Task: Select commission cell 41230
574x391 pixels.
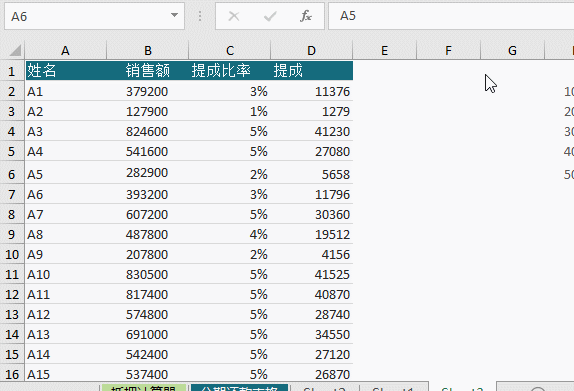Action: [x=312, y=131]
